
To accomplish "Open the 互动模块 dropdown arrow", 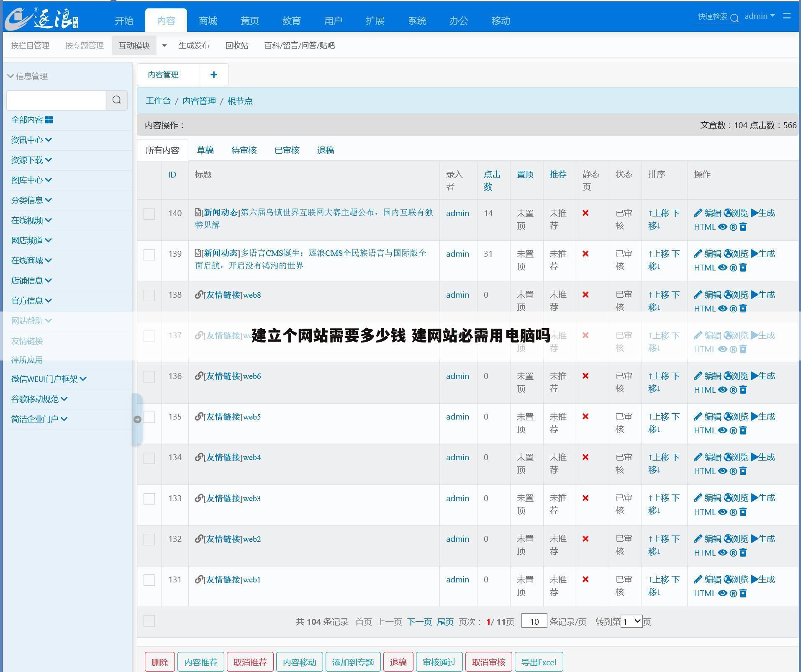I will click(164, 46).
